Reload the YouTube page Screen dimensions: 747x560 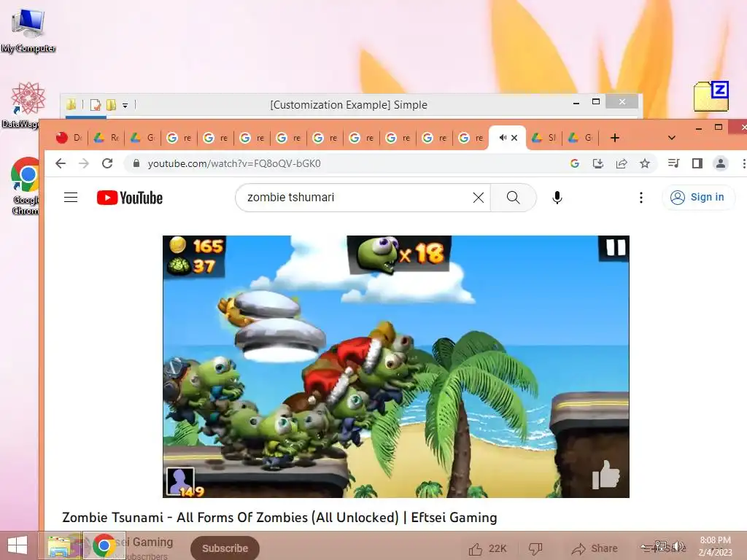[x=107, y=163]
